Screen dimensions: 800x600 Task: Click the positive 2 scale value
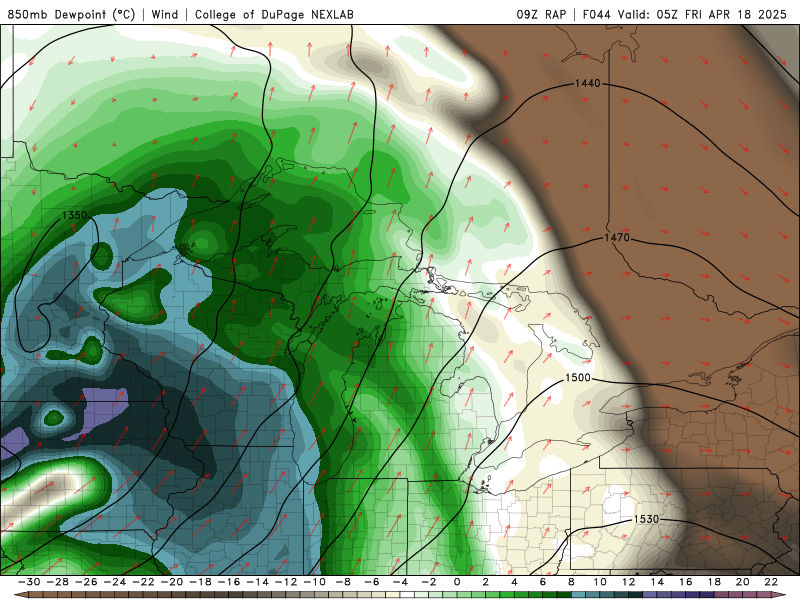coord(486,582)
